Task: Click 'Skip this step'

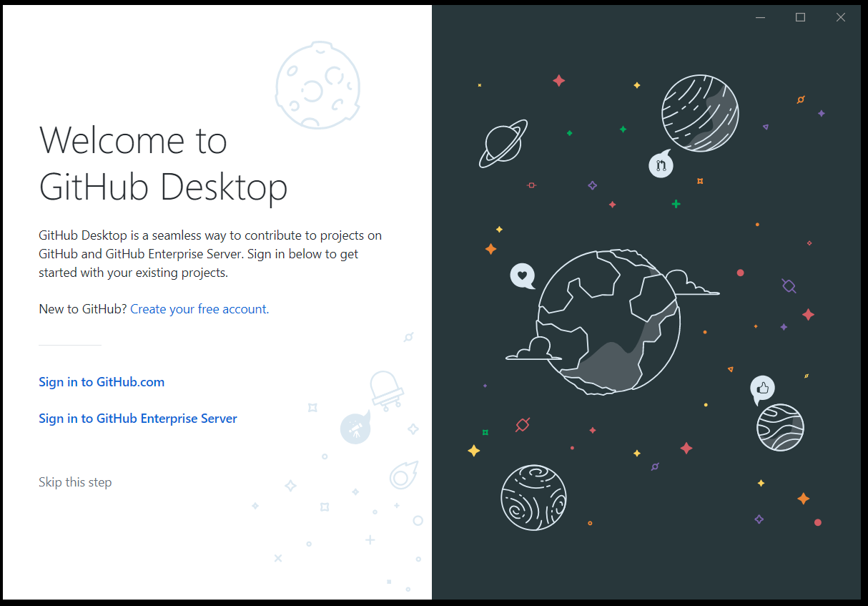Action: [x=75, y=482]
